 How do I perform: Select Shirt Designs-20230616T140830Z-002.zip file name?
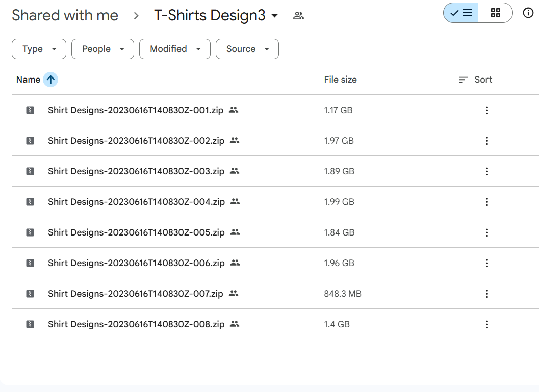click(136, 141)
